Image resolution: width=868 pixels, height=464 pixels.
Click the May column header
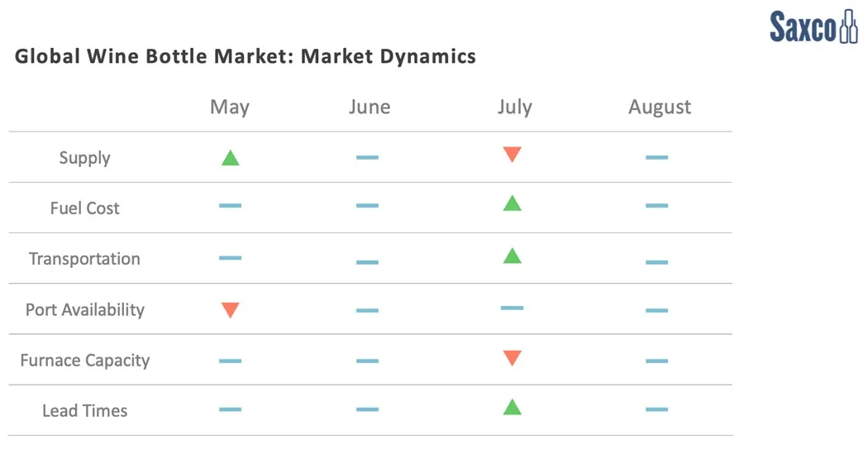[230, 107]
